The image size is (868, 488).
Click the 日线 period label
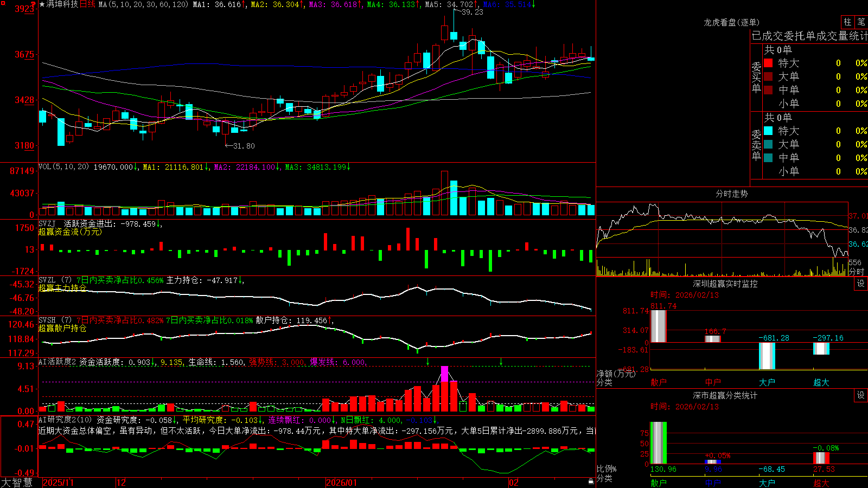click(x=87, y=4)
